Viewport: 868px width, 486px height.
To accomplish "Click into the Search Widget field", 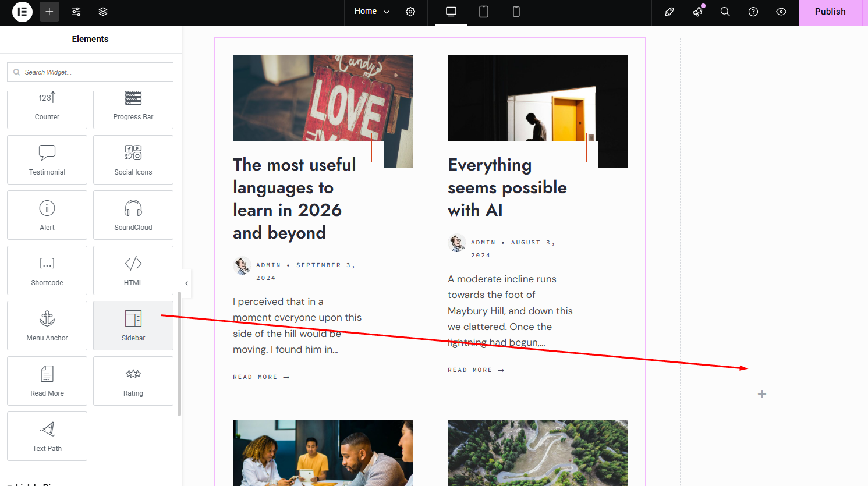I will pos(93,72).
